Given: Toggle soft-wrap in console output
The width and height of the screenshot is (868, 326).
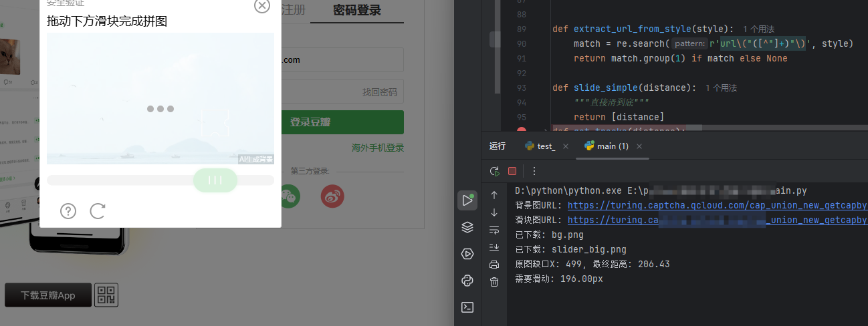Looking at the screenshot, I should pyautogui.click(x=494, y=230).
